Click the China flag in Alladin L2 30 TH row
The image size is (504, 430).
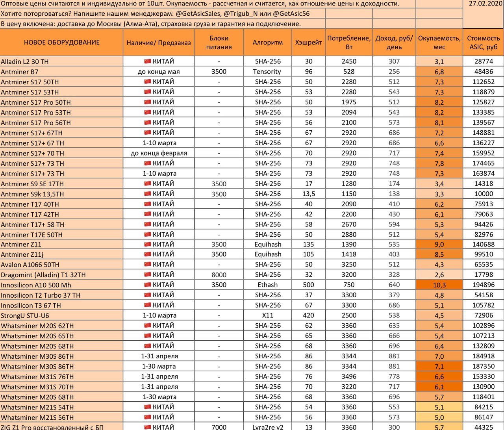pyautogui.click(x=148, y=61)
